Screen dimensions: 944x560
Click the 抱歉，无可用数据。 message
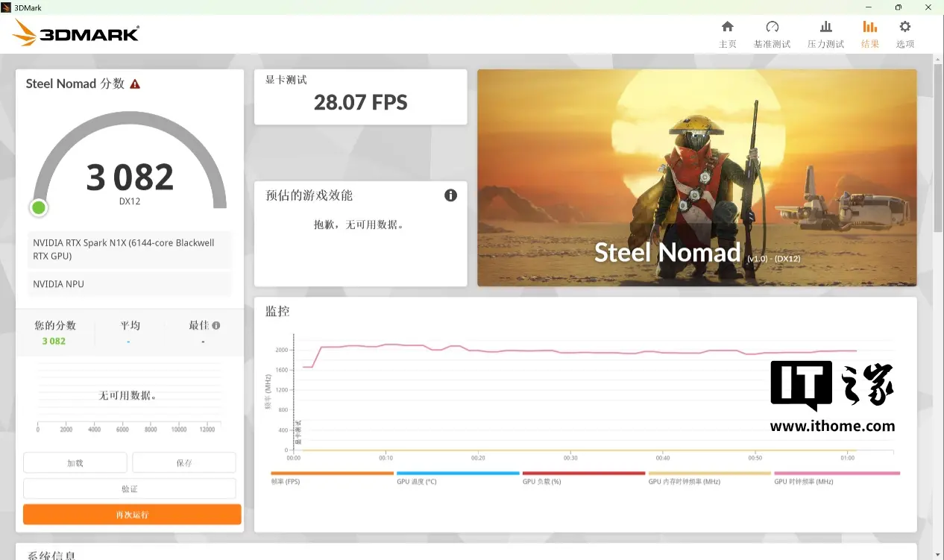coord(360,224)
